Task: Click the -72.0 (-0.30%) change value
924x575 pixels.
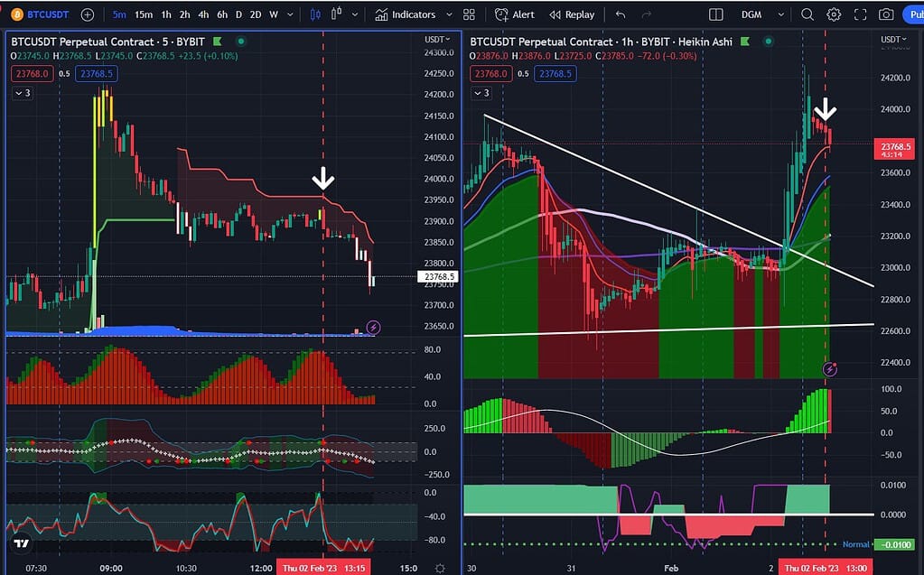Action: click(666, 56)
